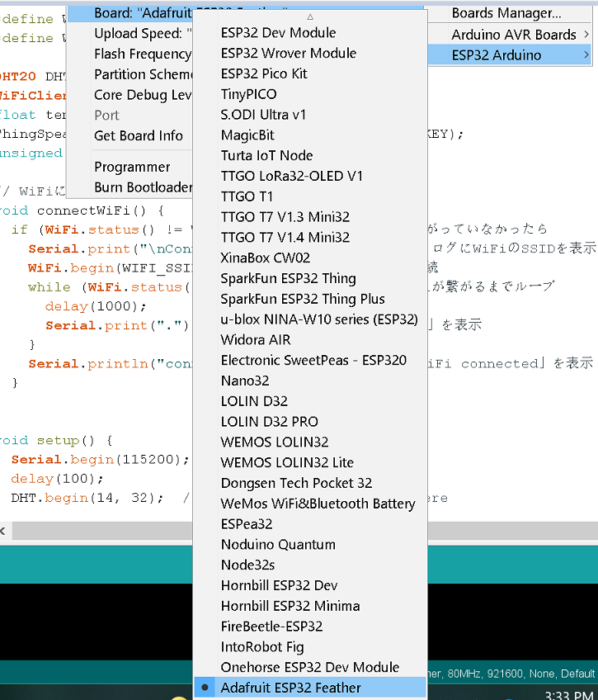The height and width of the screenshot is (700, 598).
Task: Choose LOLIN D32 PRO board
Action: 310,422
